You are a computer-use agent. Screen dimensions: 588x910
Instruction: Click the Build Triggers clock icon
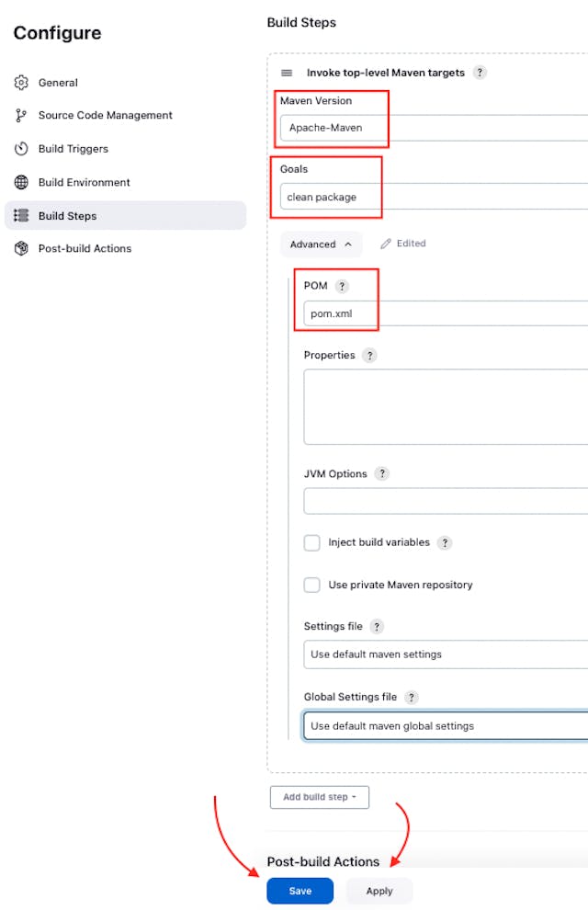(x=20, y=149)
